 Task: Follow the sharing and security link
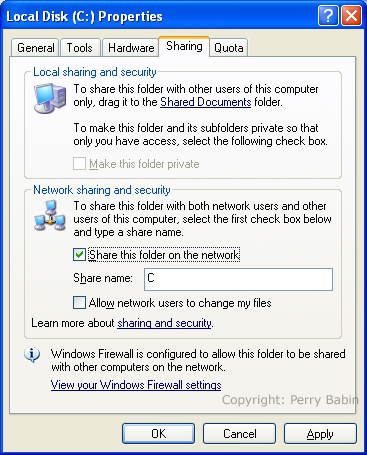click(164, 323)
